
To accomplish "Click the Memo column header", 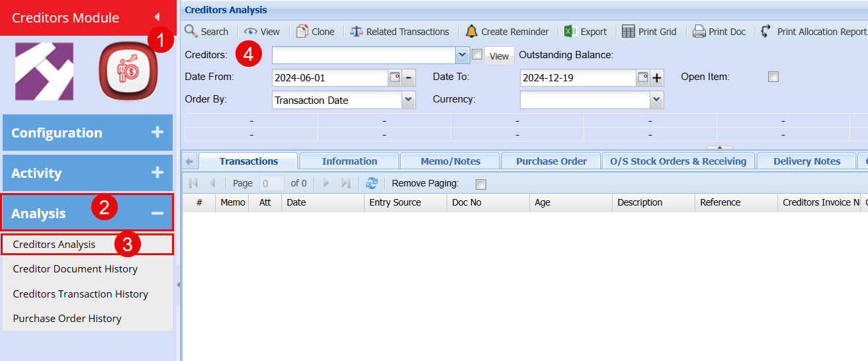I will point(232,202).
